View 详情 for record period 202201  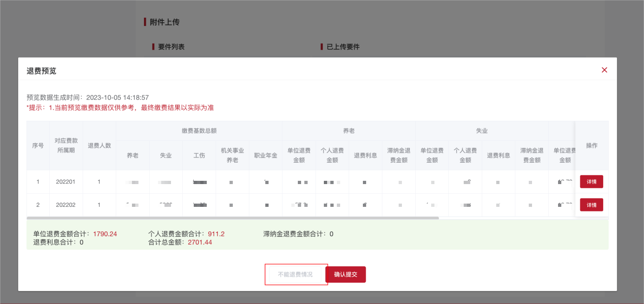click(591, 181)
